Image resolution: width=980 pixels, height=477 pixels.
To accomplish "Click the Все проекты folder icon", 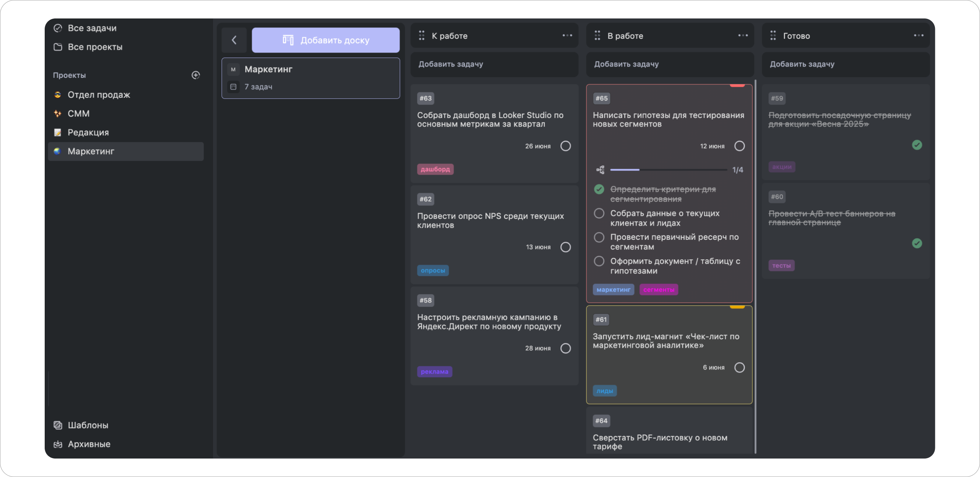I will click(x=58, y=47).
